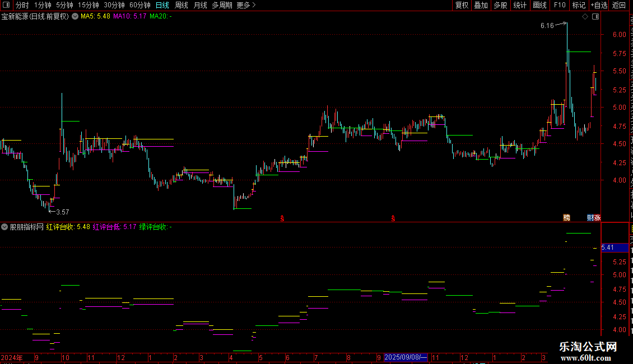
Task: Click the 3.57 low price annotation
Action: pos(63,212)
